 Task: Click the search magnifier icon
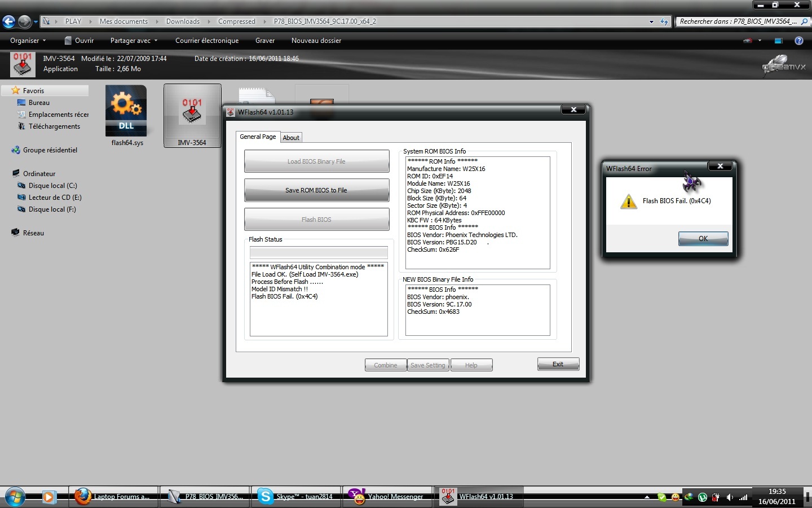coord(804,21)
